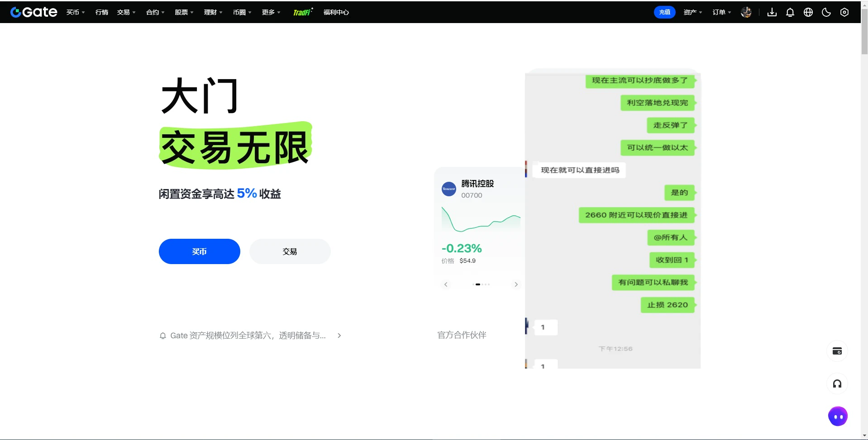Screen dimensions: 868x440
Task: Click the announcement bell icon
Action: point(163,336)
